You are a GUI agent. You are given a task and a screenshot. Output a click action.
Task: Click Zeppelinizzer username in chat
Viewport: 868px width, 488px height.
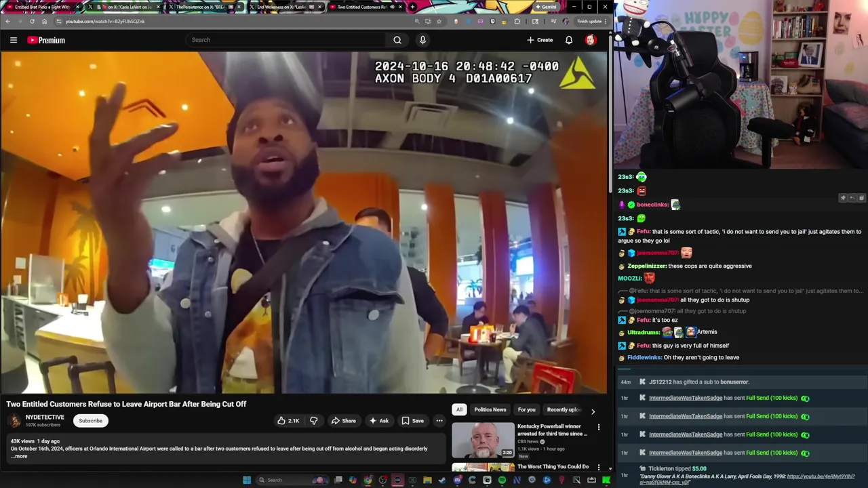647,266
